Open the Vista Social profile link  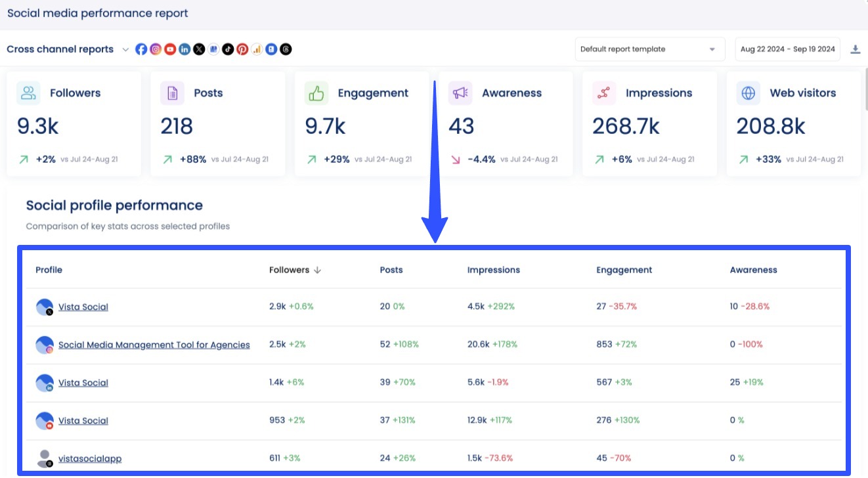pyautogui.click(x=83, y=307)
